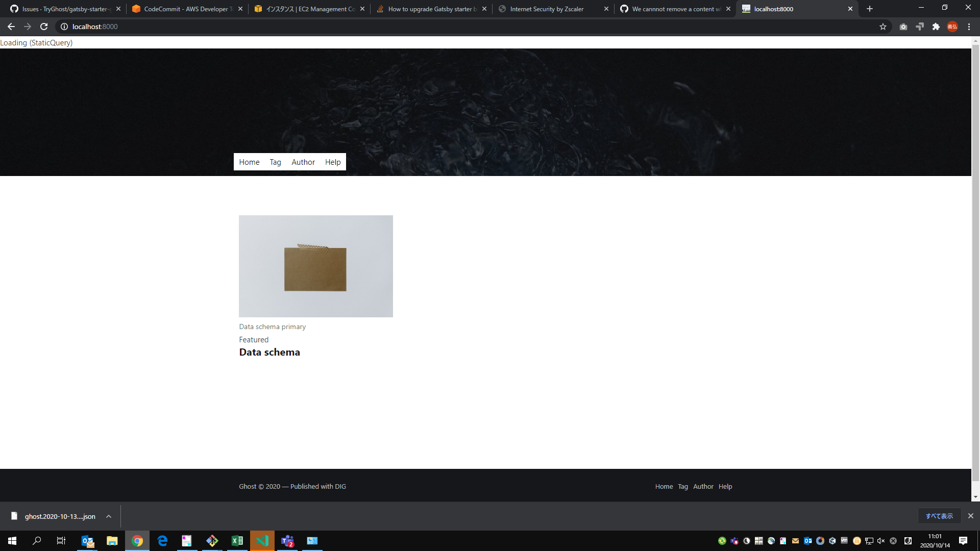
Task: Click the Data schema post thumbnail image
Action: click(x=315, y=266)
